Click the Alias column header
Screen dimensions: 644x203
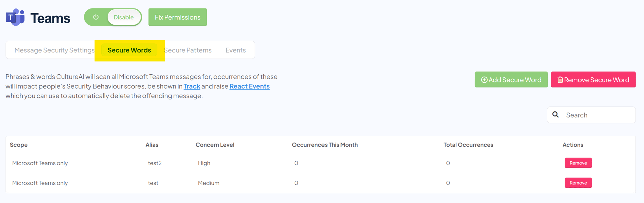click(152, 145)
